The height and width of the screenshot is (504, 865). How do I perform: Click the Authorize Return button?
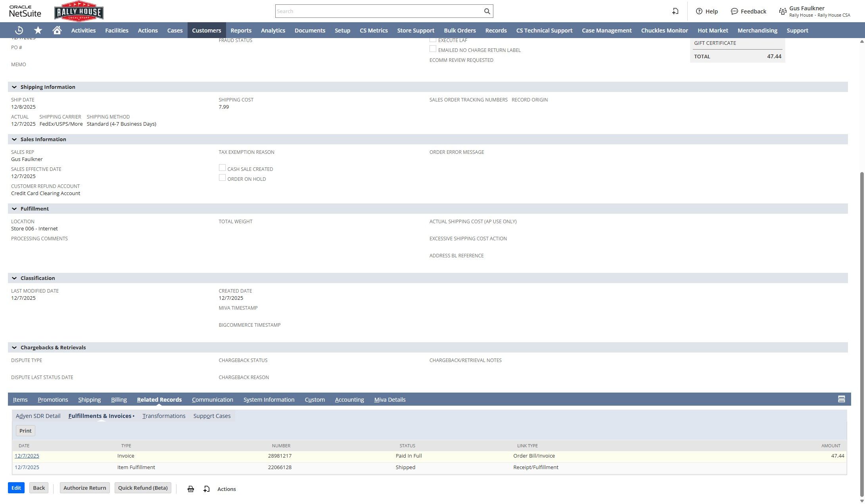click(x=85, y=488)
